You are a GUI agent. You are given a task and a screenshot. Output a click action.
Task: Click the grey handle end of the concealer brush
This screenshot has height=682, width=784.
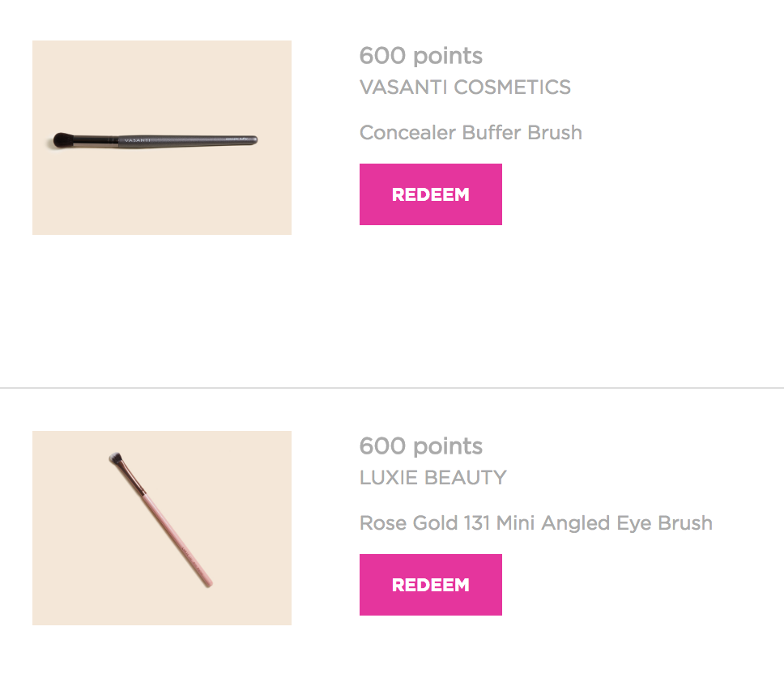click(x=245, y=140)
